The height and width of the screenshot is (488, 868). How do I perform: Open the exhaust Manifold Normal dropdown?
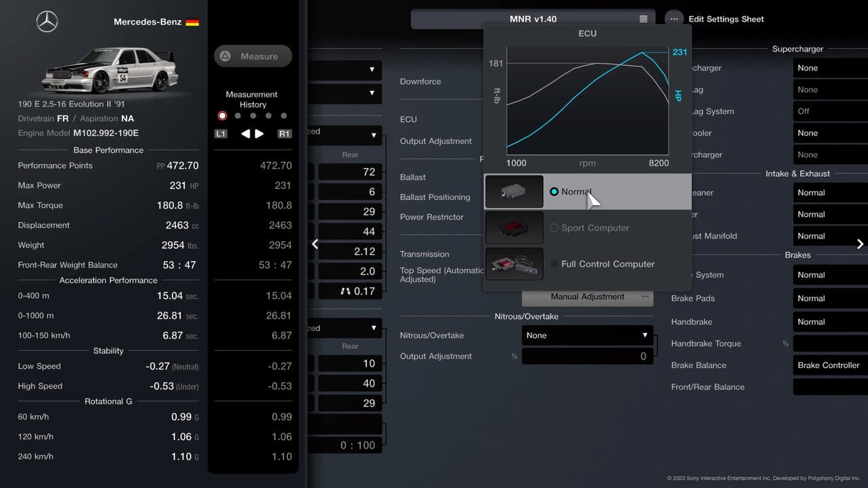click(831, 236)
